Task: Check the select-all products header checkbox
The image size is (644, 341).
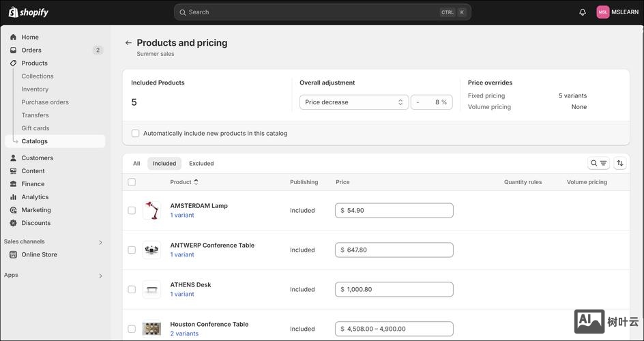Action: [132, 182]
